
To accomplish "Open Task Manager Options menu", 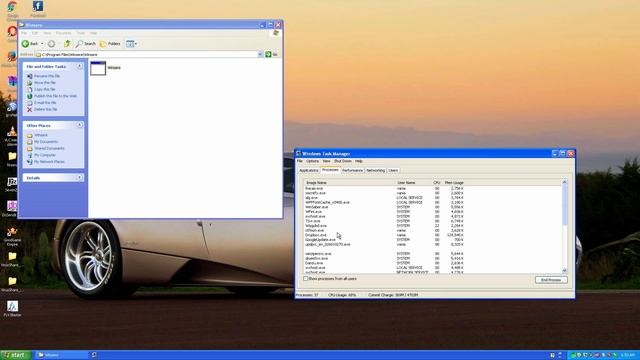I will point(312,161).
